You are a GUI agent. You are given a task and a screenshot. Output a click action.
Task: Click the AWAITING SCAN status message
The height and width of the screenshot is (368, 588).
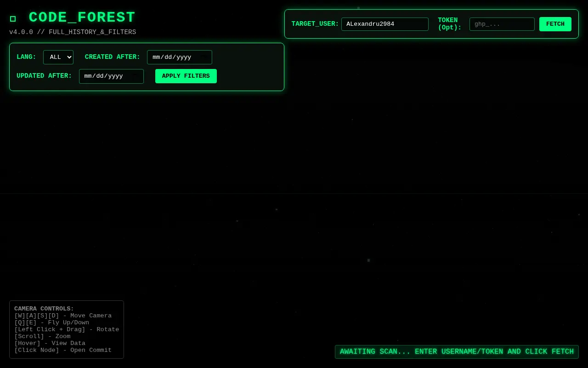coord(457,351)
